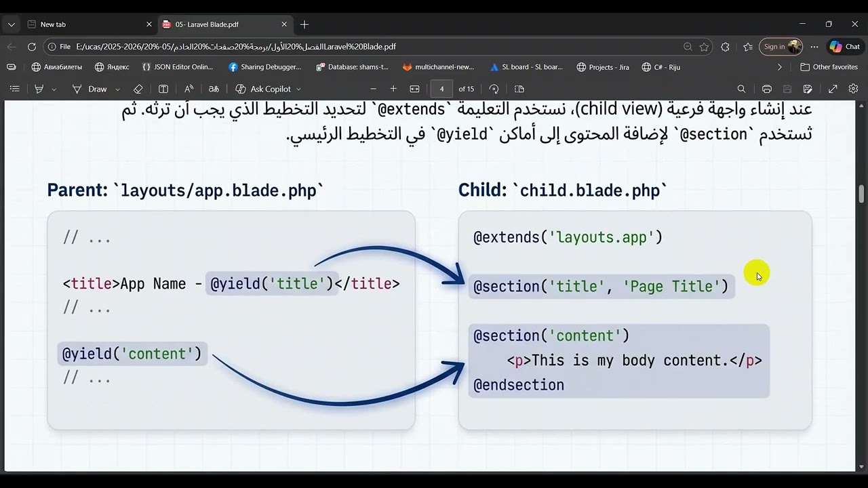
Task: View site information next to File label
Action: pos(59,47)
